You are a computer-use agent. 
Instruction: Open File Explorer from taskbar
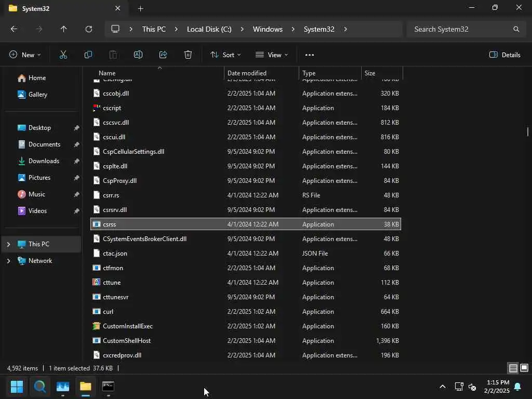point(86,387)
